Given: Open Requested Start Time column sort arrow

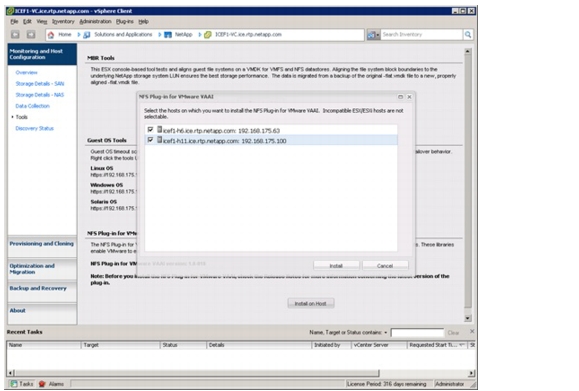Looking at the screenshot, I should (x=462, y=345).
